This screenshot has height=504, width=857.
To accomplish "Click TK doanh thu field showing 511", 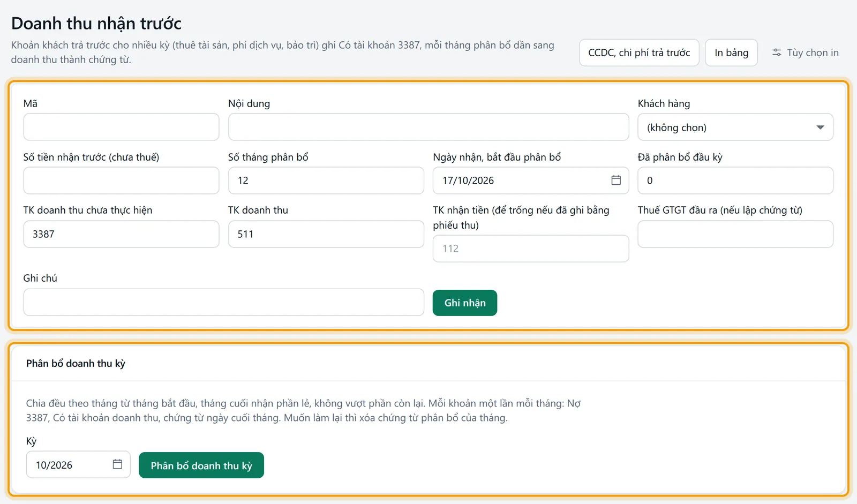I will pos(326,234).
